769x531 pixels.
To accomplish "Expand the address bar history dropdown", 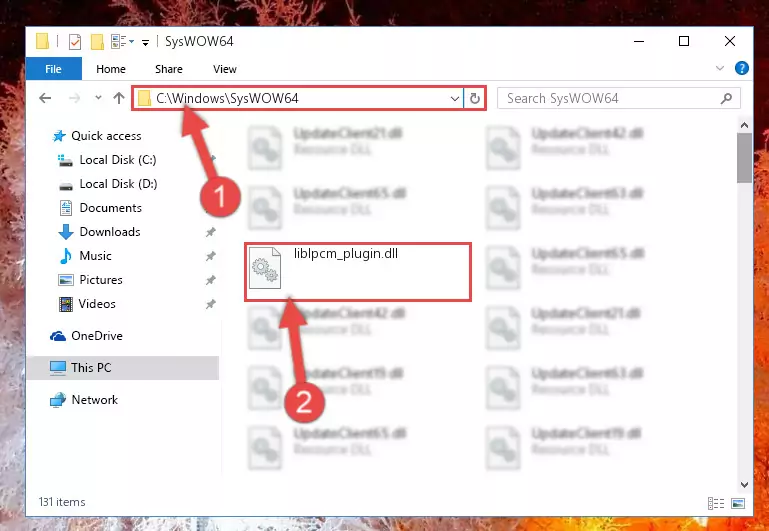I will [455, 99].
